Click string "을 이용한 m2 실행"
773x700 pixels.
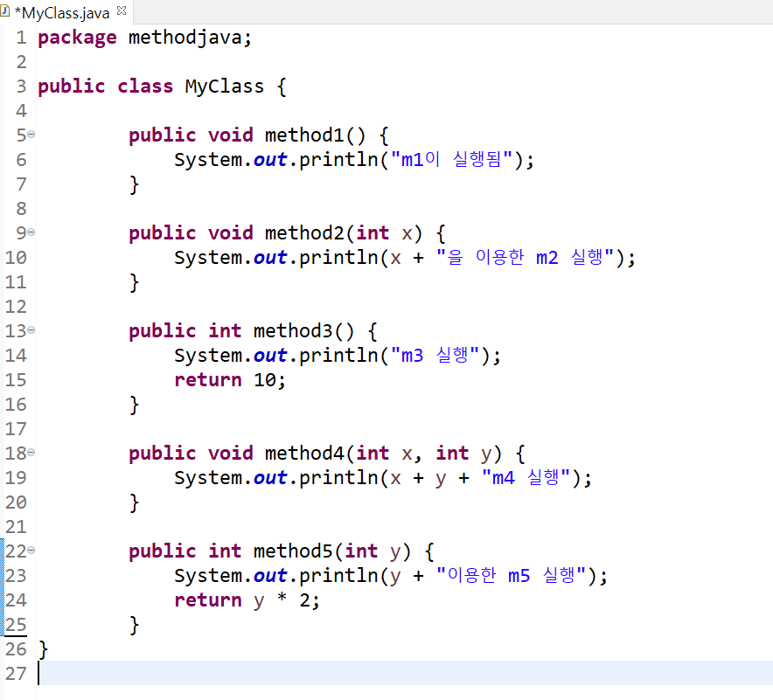click(x=525, y=257)
